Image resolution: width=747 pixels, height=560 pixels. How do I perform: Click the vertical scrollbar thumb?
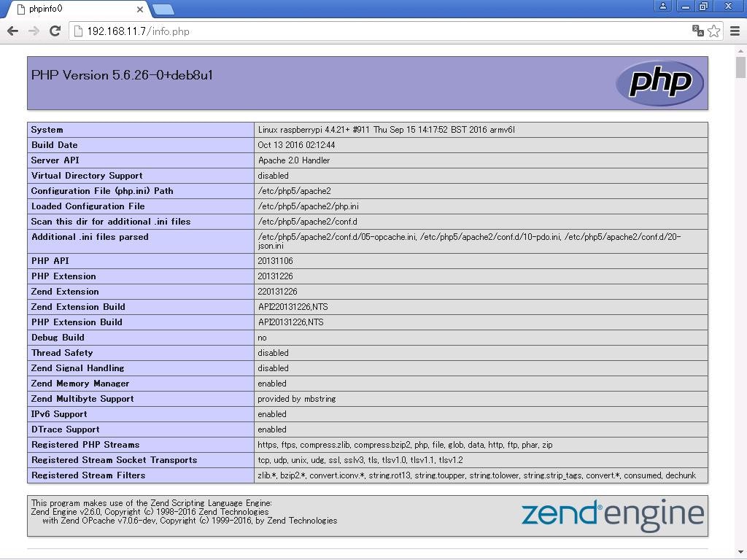tap(740, 67)
